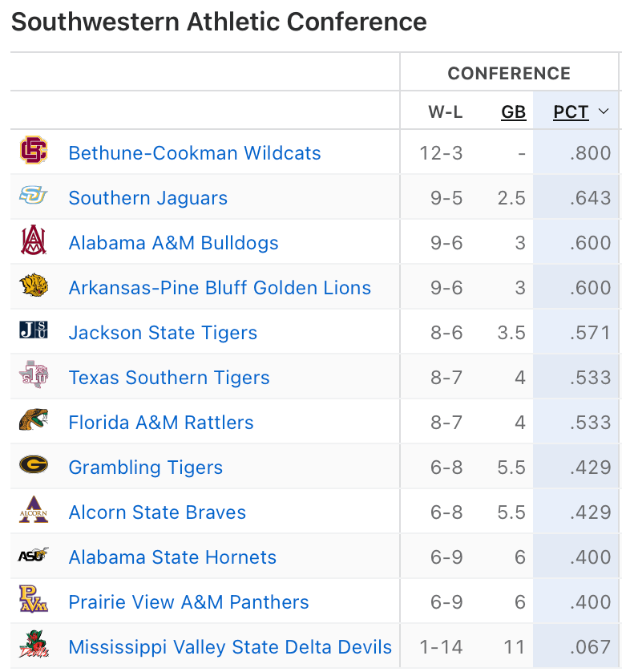The height and width of the screenshot is (672, 622).
Task: Click the Arkansas-Pine Bluff Golden Lions logo
Action: pos(34,286)
